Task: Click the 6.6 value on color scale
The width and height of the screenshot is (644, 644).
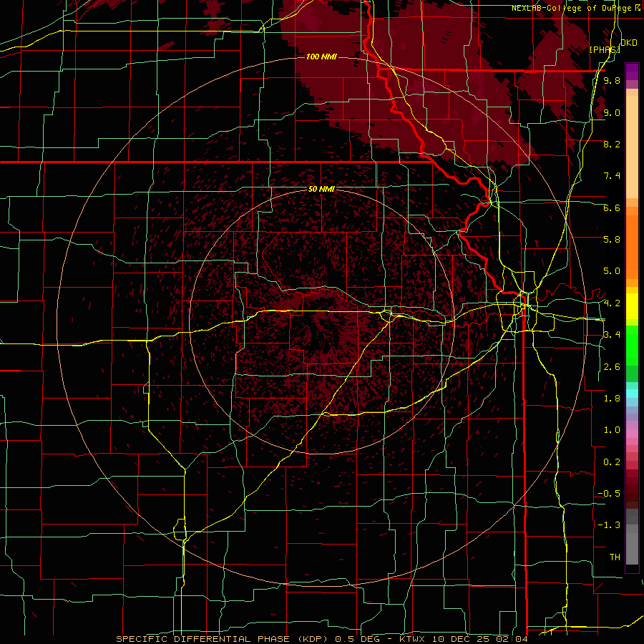Action: (612, 208)
